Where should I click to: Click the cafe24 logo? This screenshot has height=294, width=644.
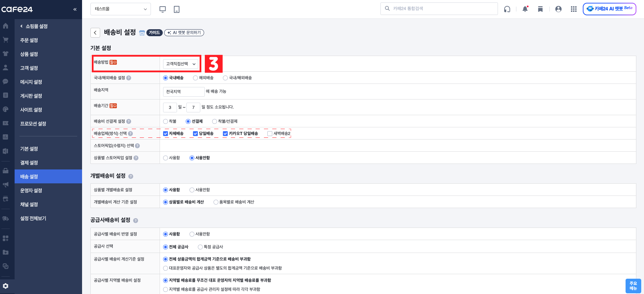point(17,9)
